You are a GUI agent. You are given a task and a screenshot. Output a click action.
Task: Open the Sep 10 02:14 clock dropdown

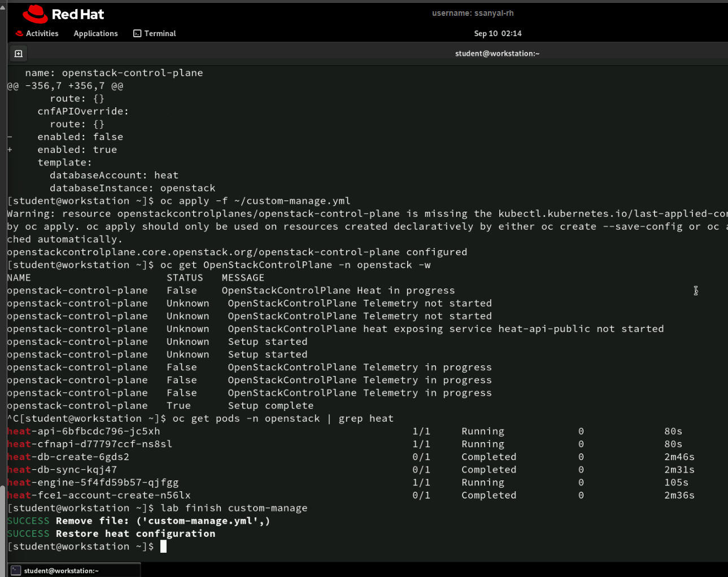click(x=498, y=33)
